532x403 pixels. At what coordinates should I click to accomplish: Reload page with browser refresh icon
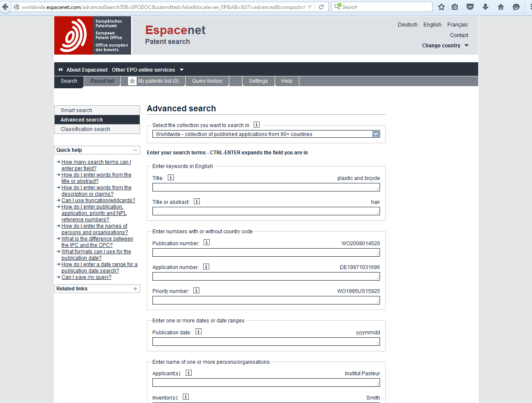322,7
